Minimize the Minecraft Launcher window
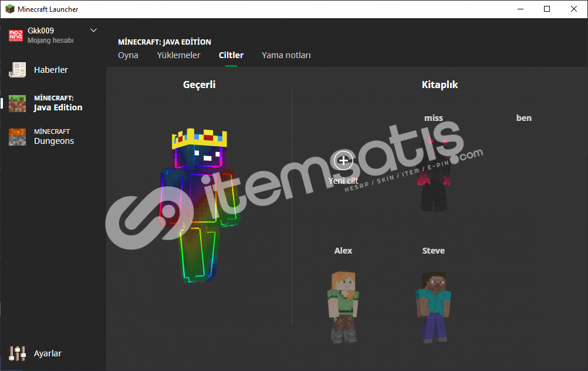This screenshot has height=371, width=588. (521, 9)
